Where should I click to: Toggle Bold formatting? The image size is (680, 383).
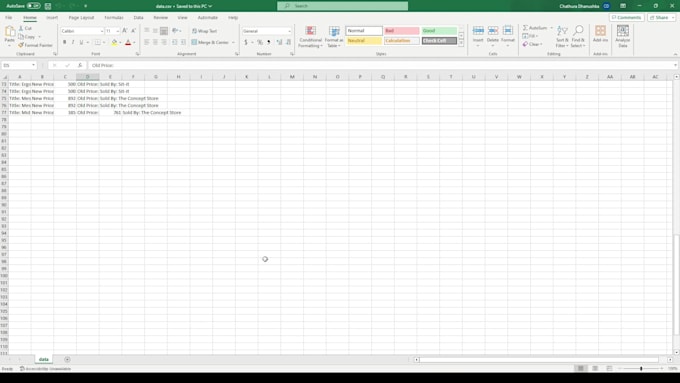click(x=65, y=43)
